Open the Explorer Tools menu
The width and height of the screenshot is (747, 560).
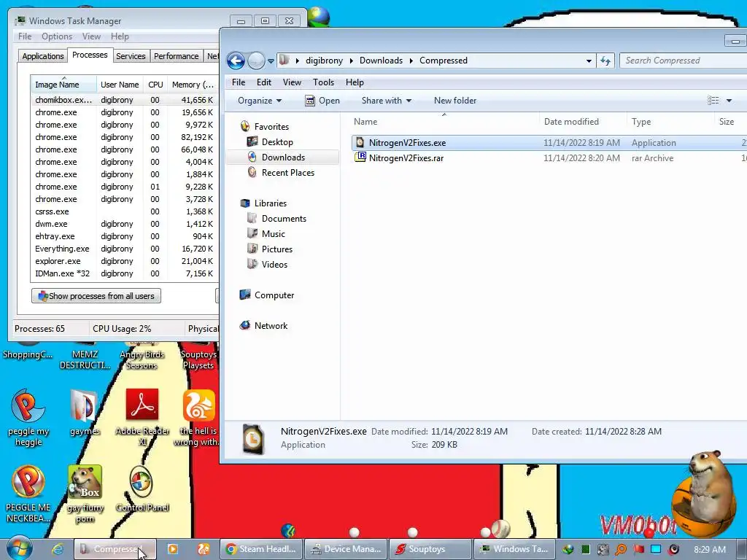323,82
